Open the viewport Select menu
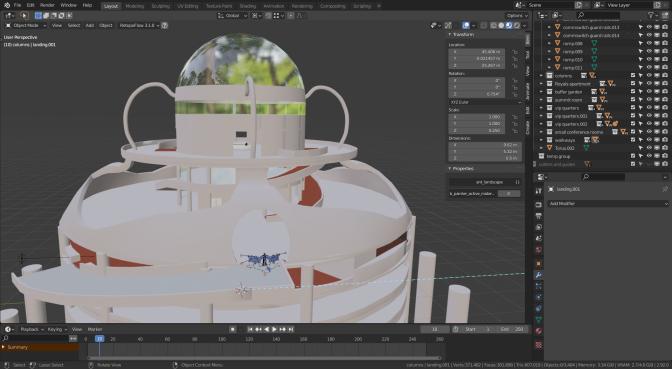 tap(74, 25)
